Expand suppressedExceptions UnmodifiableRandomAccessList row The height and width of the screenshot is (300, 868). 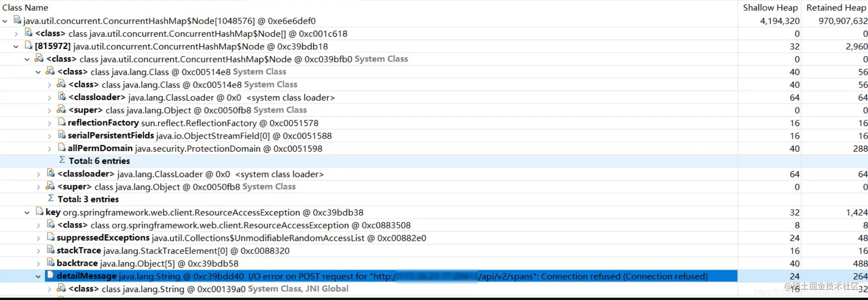38,238
